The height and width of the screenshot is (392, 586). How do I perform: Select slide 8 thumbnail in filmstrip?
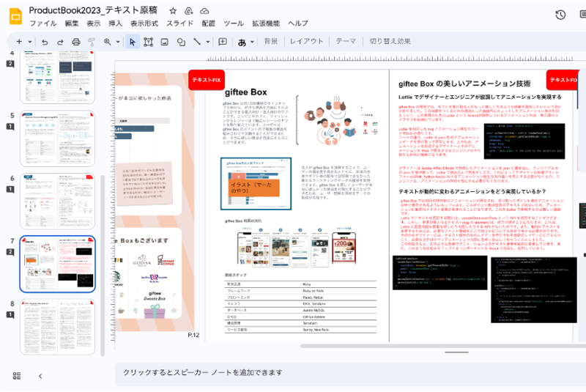pos(58,327)
